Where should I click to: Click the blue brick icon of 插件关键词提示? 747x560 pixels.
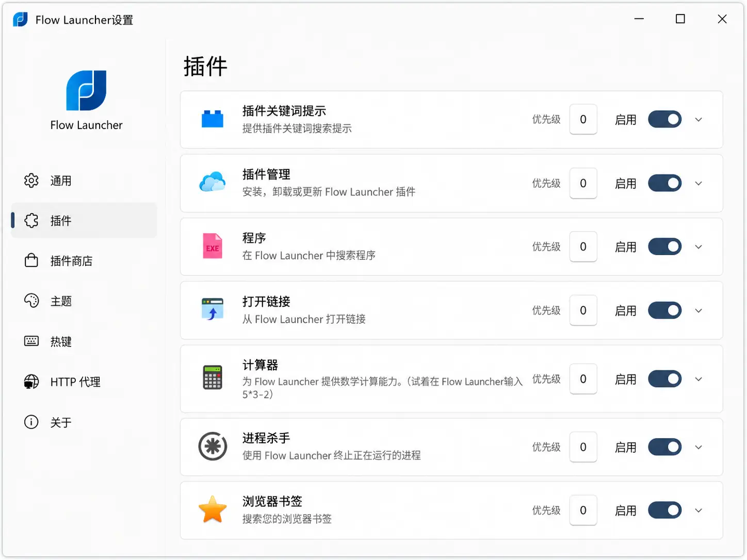pyautogui.click(x=213, y=119)
